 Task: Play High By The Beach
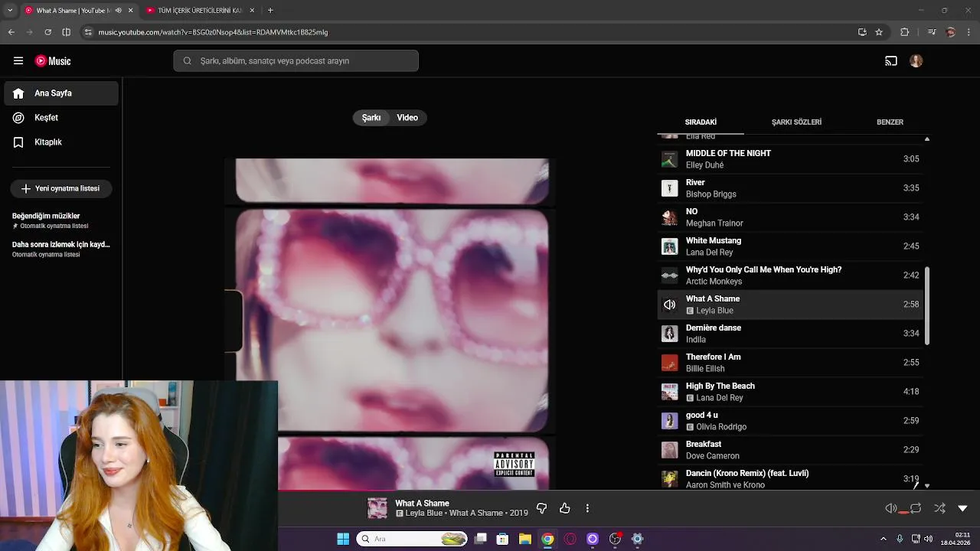[790, 392]
